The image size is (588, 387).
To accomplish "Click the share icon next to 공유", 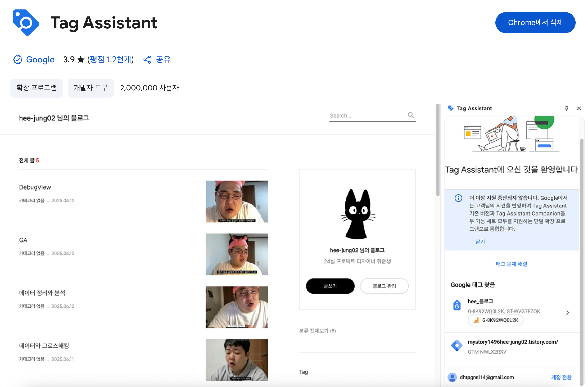I will pyautogui.click(x=147, y=60).
